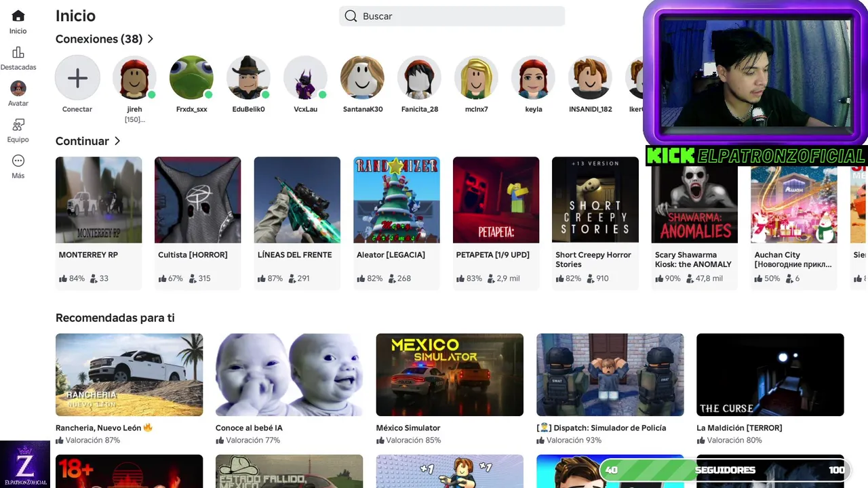Open keyla's avatar
868x488 pixels.
[533, 78]
